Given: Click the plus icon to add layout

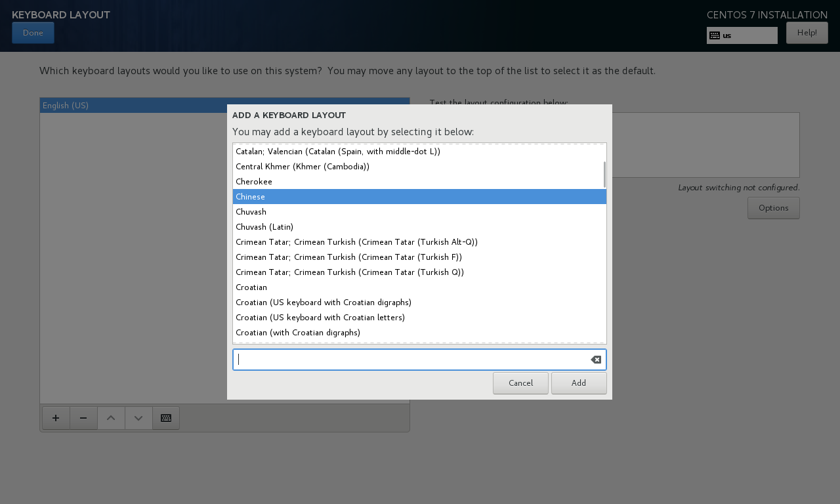Looking at the screenshot, I should point(56,418).
